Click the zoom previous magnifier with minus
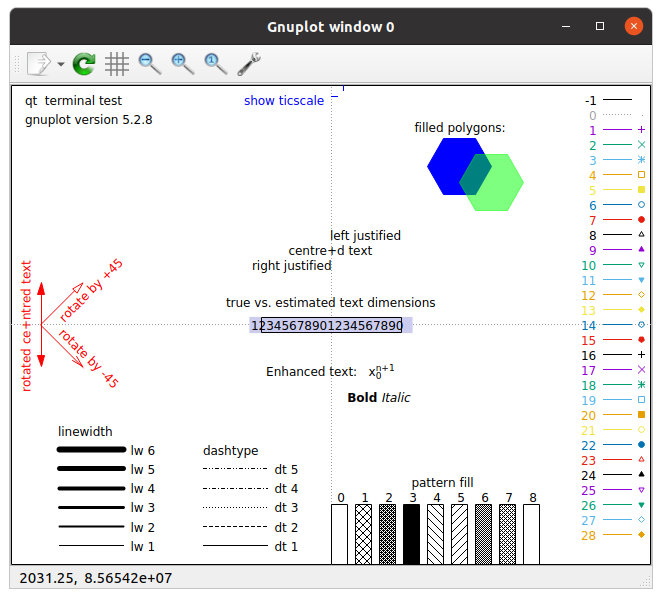 point(150,64)
